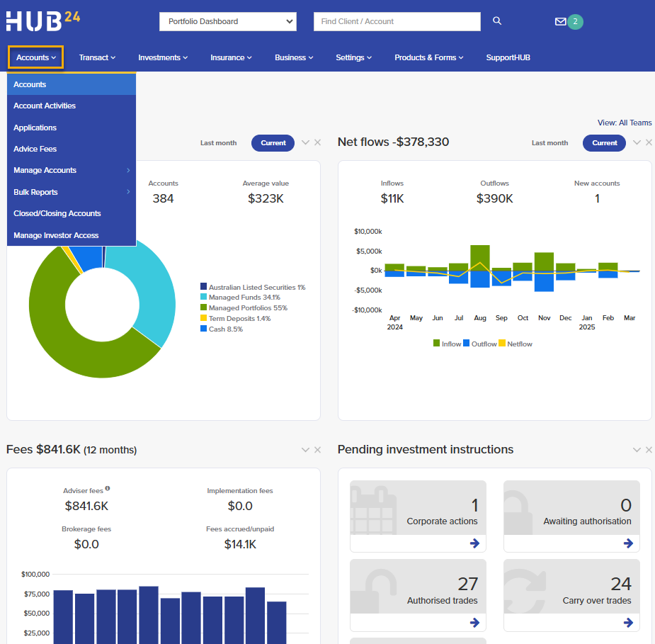Image resolution: width=655 pixels, height=644 pixels.
Task: Click Term Deposits legend swatch
Action: coord(203,317)
